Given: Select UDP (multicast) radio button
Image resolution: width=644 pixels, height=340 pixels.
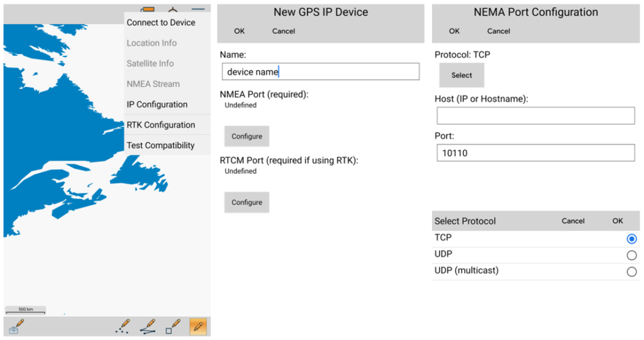Looking at the screenshot, I should coord(631,271).
